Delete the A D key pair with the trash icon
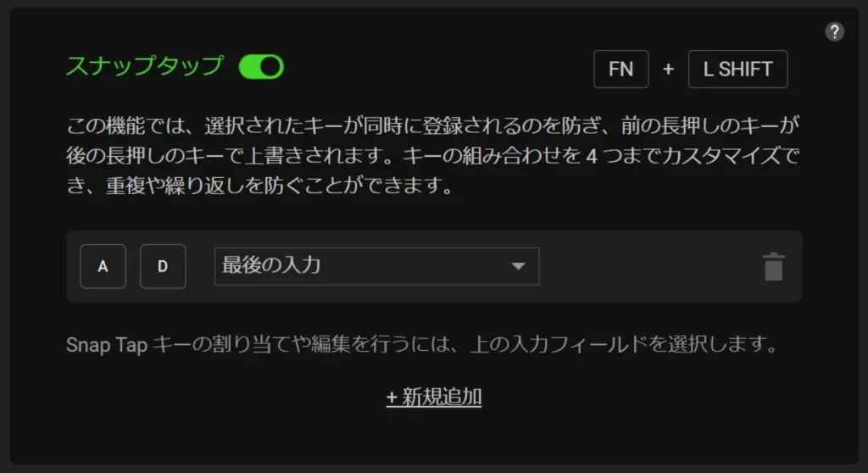 [x=773, y=267]
